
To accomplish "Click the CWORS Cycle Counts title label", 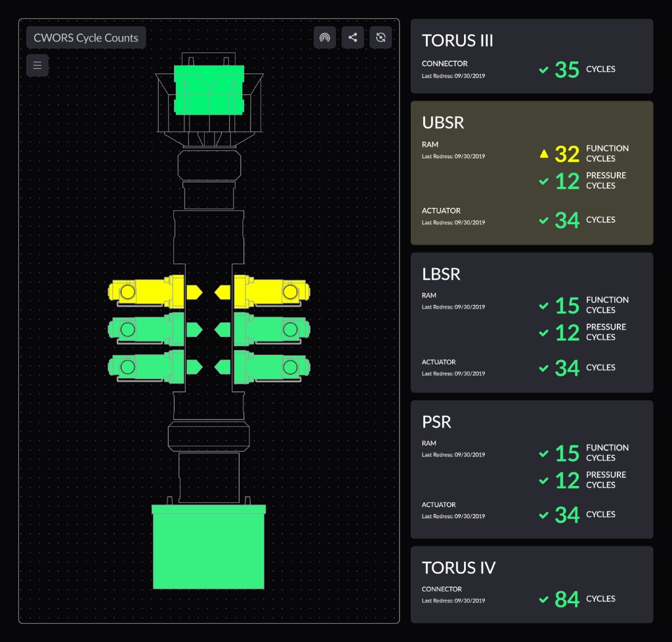I will click(x=86, y=37).
